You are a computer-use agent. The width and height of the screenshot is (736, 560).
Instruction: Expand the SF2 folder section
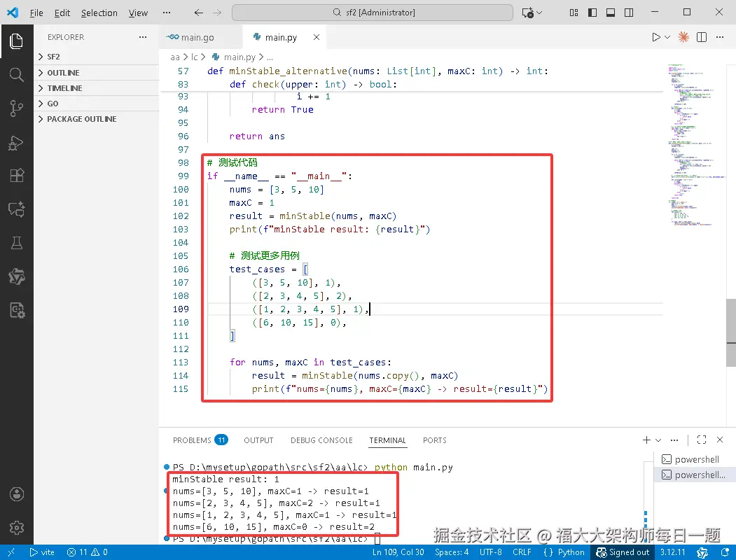[96, 57]
